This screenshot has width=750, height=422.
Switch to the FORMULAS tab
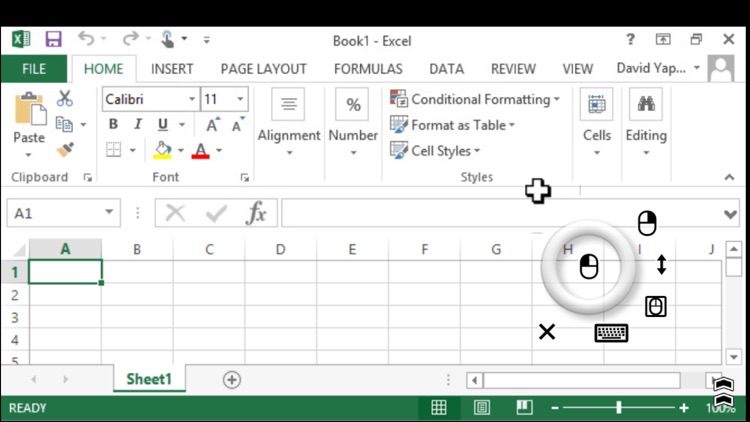[368, 69]
